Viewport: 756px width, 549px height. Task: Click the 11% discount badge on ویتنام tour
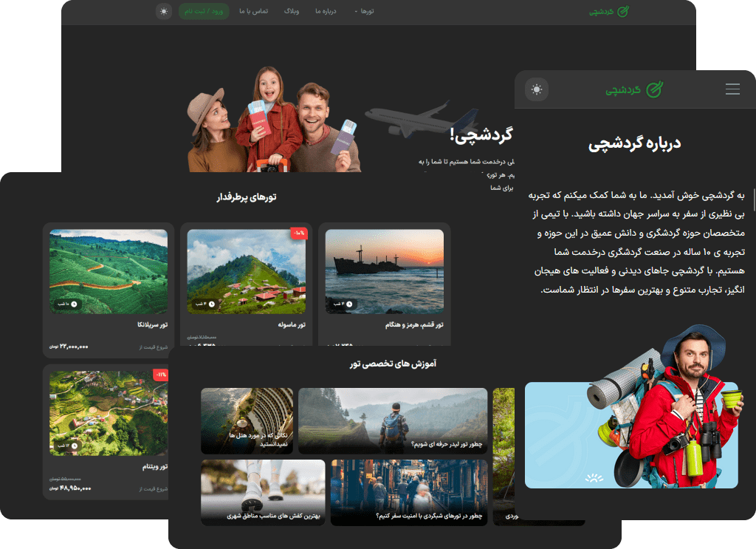(x=161, y=375)
